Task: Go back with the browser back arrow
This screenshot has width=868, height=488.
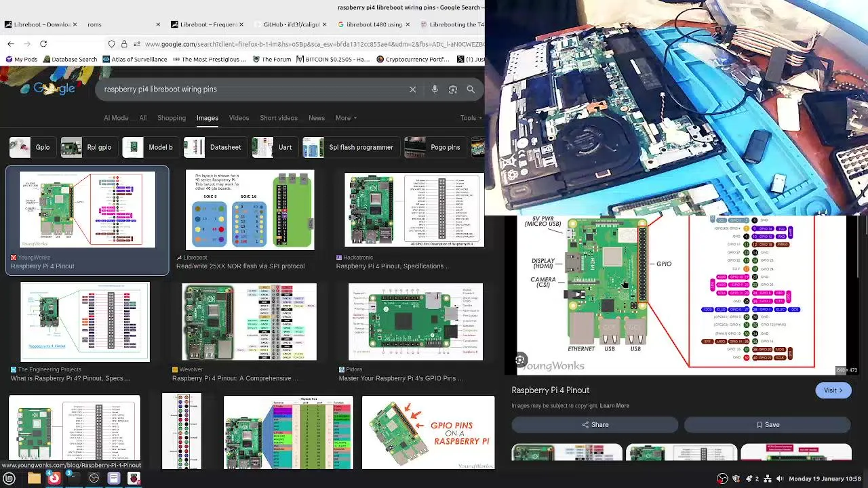Action: tap(11, 44)
